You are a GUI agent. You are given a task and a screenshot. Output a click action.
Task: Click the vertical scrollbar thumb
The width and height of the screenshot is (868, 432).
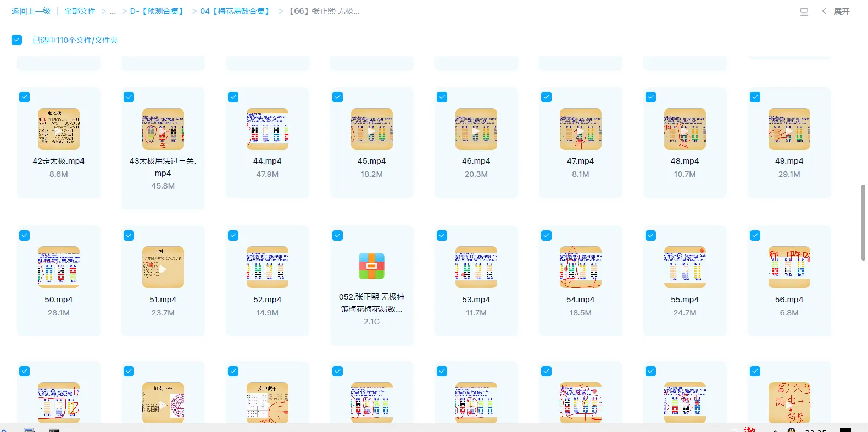[863, 223]
